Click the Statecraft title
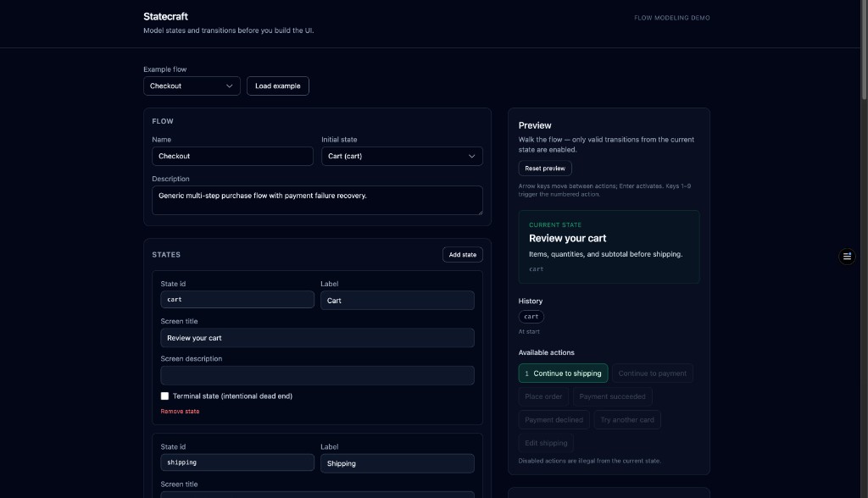The width and height of the screenshot is (868, 498). click(165, 17)
